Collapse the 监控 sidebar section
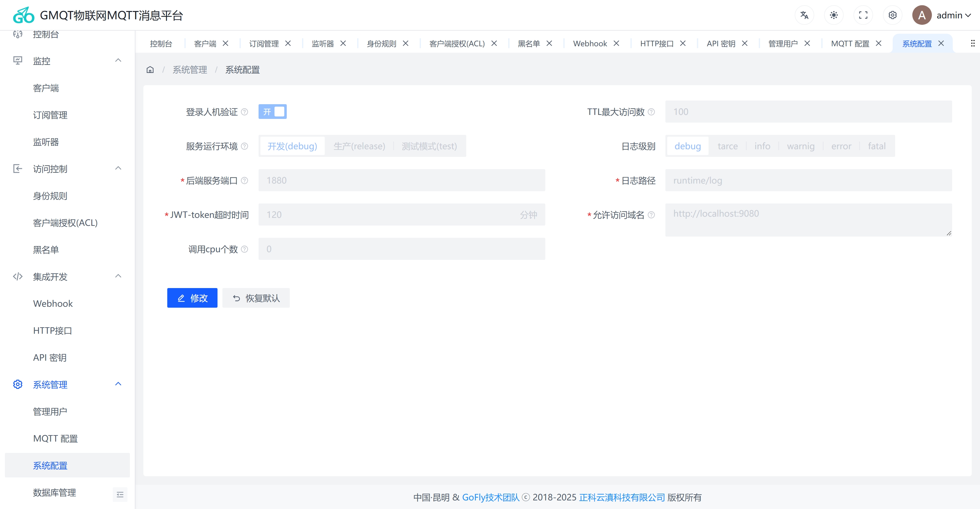 tap(118, 60)
